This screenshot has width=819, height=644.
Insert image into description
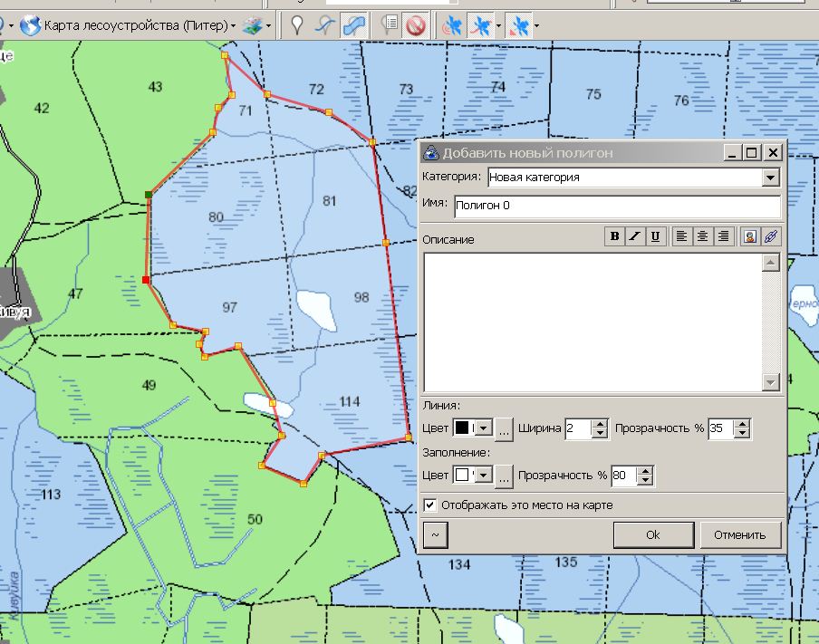point(750,236)
